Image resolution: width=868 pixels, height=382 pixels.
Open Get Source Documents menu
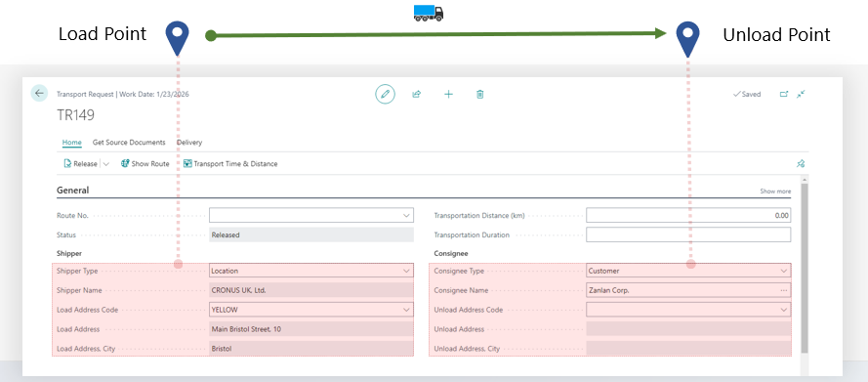pyautogui.click(x=129, y=143)
